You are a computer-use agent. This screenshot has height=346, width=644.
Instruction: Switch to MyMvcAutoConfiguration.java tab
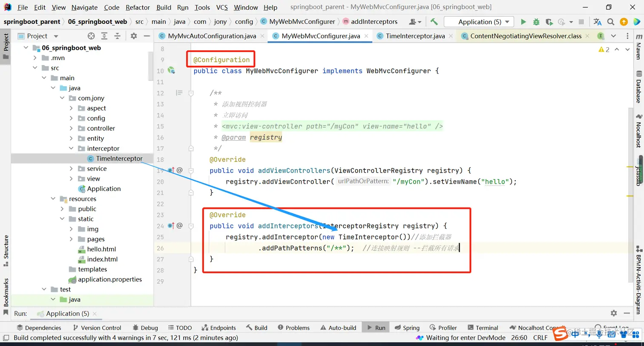point(212,36)
